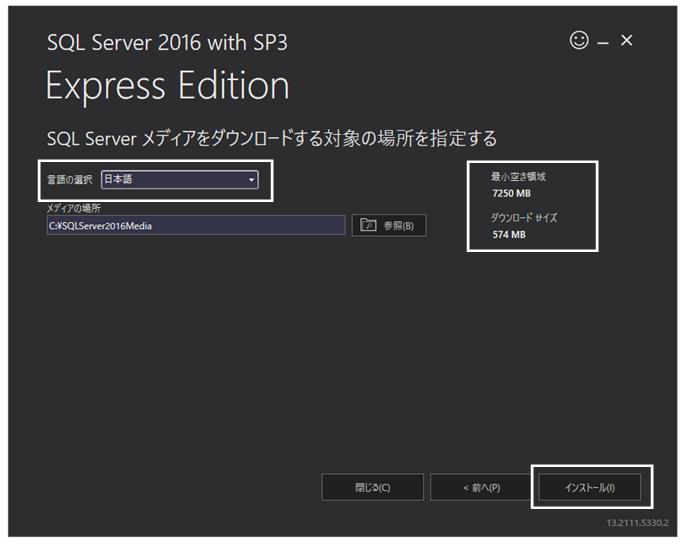Click the version number 13.2111.5330.2
Screen dimensions: 687x545
(x=637, y=523)
